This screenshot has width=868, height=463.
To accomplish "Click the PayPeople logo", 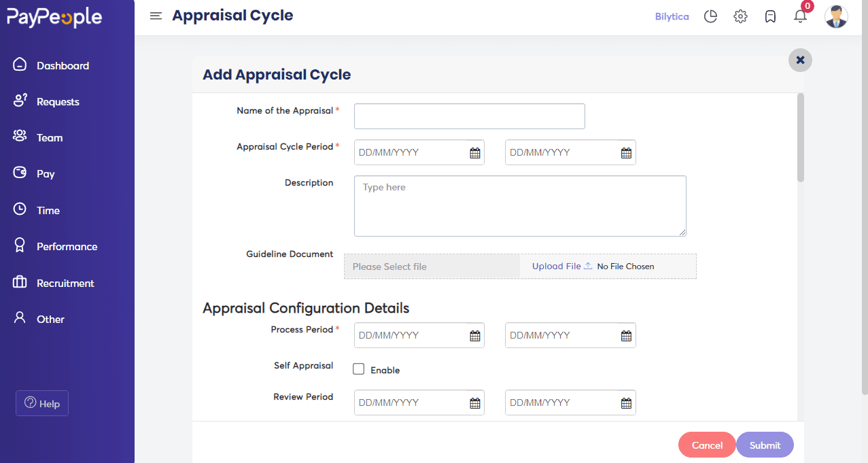I will [x=54, y=18].
